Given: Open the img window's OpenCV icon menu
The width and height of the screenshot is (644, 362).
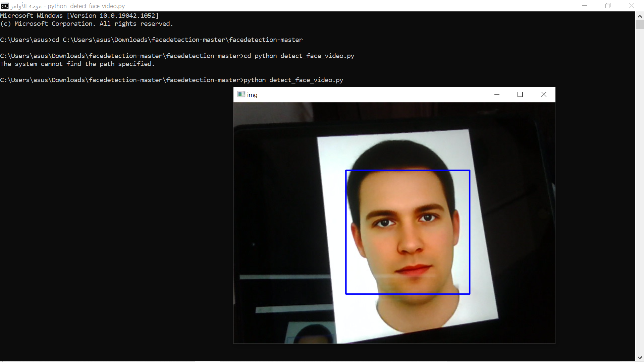Looking at the screenshot, I should [x=240, y=94].
